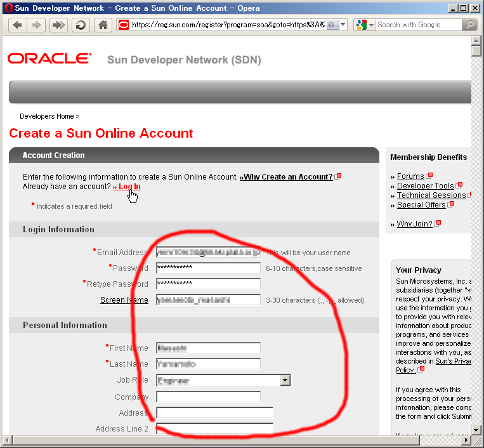The image size is (484, 448).
Task: Click external-link icon after Why Create an Account
Action: [338, 176]
